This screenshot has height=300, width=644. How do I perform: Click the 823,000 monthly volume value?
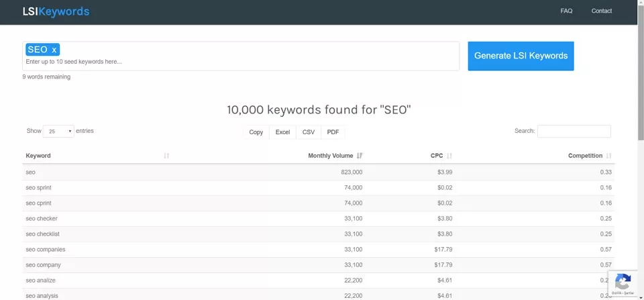(x=352, y=172)
